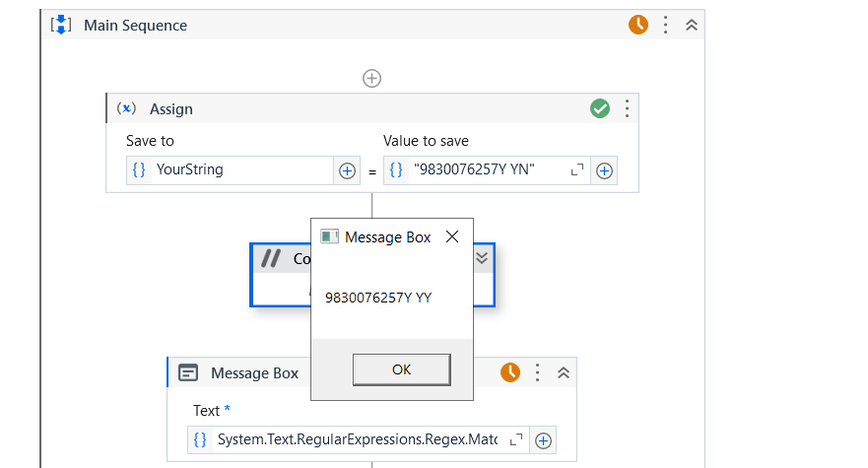
Task: Expand the Value to save expression editor
Action: 577,170
